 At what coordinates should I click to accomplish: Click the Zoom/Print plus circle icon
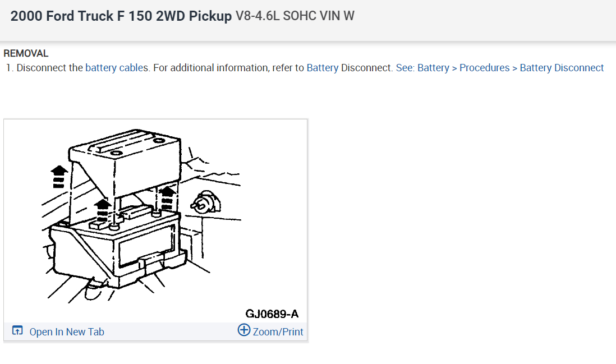(x=244, y=330)
